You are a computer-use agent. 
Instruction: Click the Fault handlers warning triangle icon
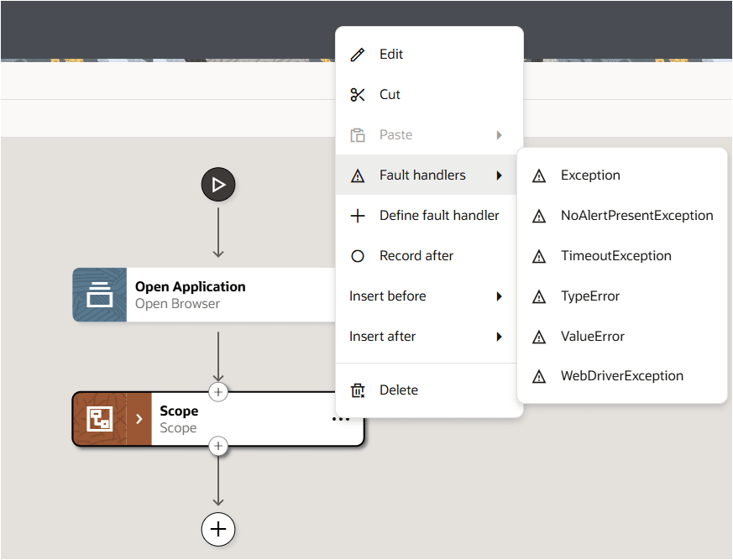pyautogui.click(x=359, y=175)
